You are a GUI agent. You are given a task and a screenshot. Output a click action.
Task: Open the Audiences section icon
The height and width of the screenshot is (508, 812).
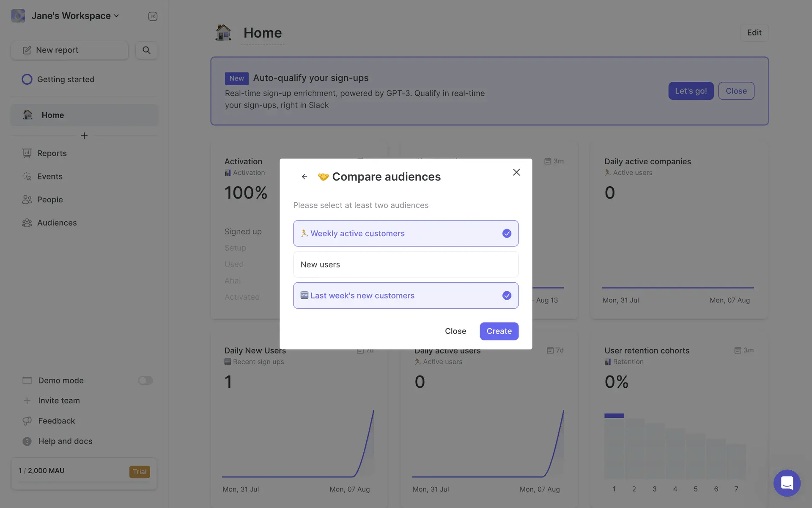pos(27,223)
